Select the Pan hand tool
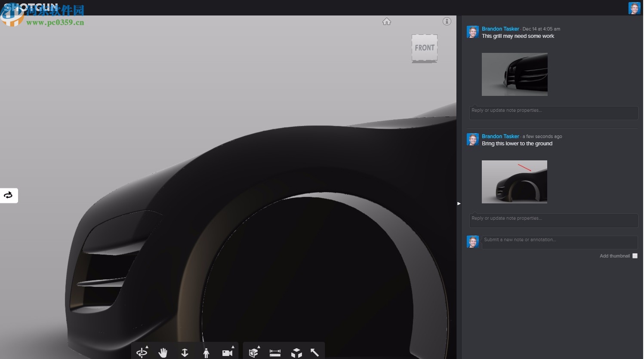This screenshot has width=644, height=359. [x=163, y=353]
